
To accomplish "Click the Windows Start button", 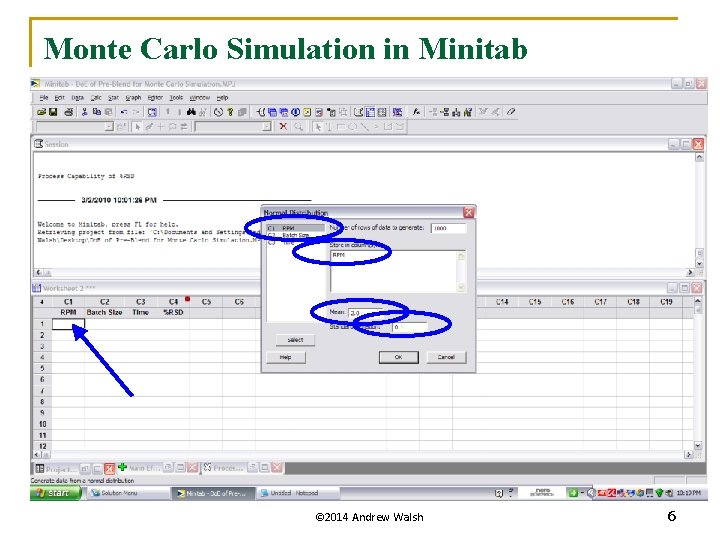I will 56,493.
